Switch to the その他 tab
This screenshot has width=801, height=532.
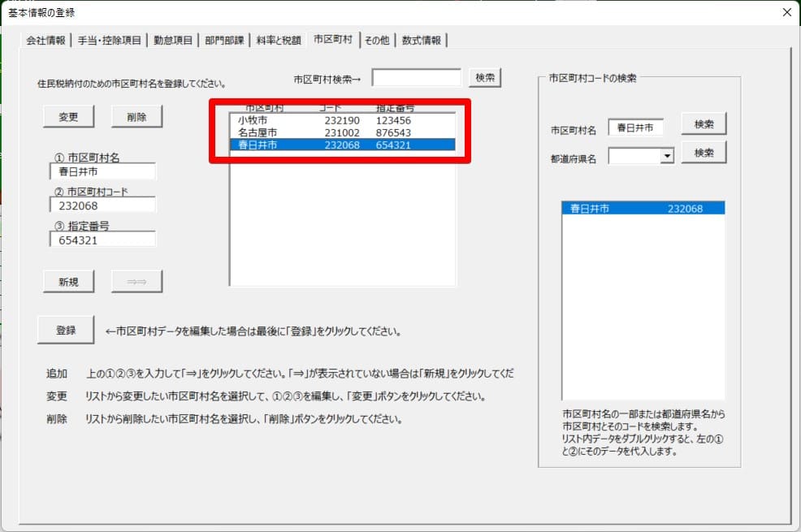tap(376, 40)
